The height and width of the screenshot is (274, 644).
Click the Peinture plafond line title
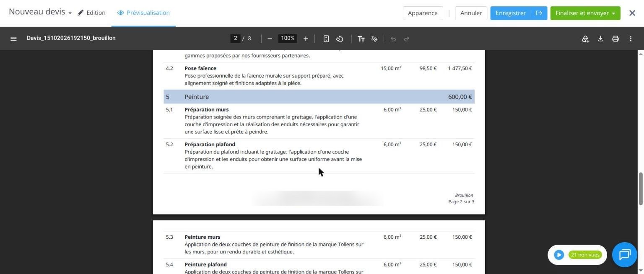point(205,265)
